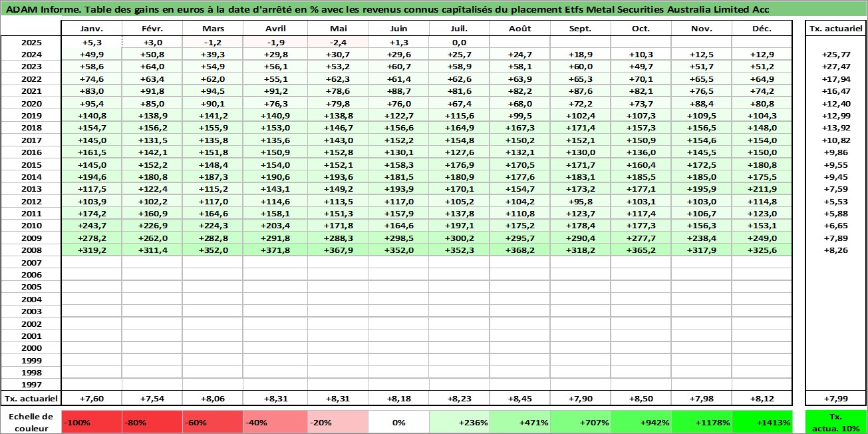868x434 pixels.
Task: Click the 'Tx. actuariel' bottom row label
Action: 31,399
